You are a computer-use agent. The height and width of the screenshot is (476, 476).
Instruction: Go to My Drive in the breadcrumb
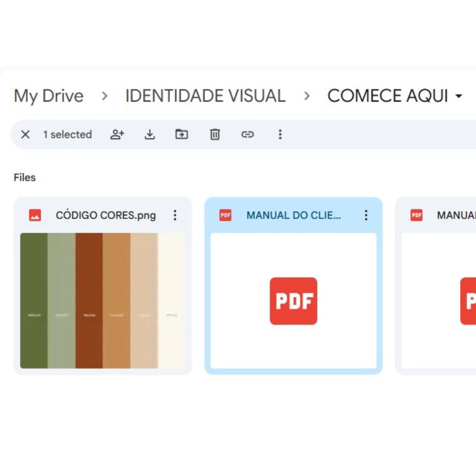(48, 96)
